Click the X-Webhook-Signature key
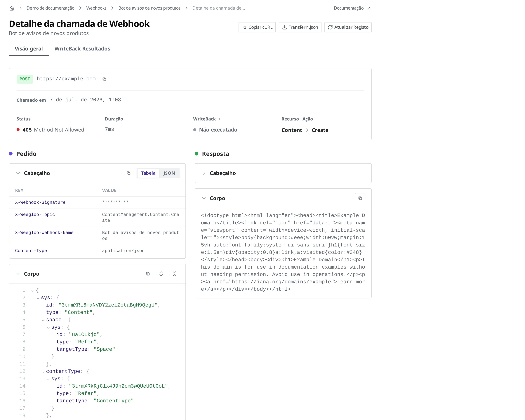The height and width of the screenshot is (420, 525). 40,202
